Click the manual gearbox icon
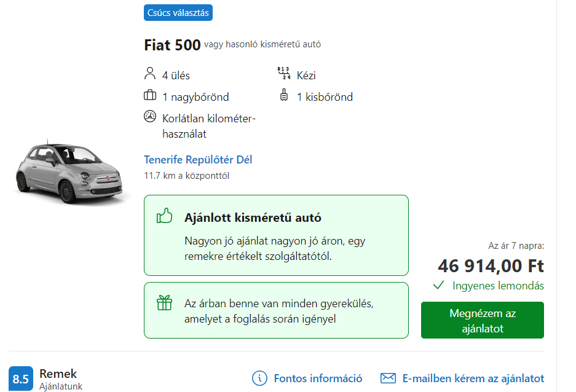The image size is (576, 392). 284,74
